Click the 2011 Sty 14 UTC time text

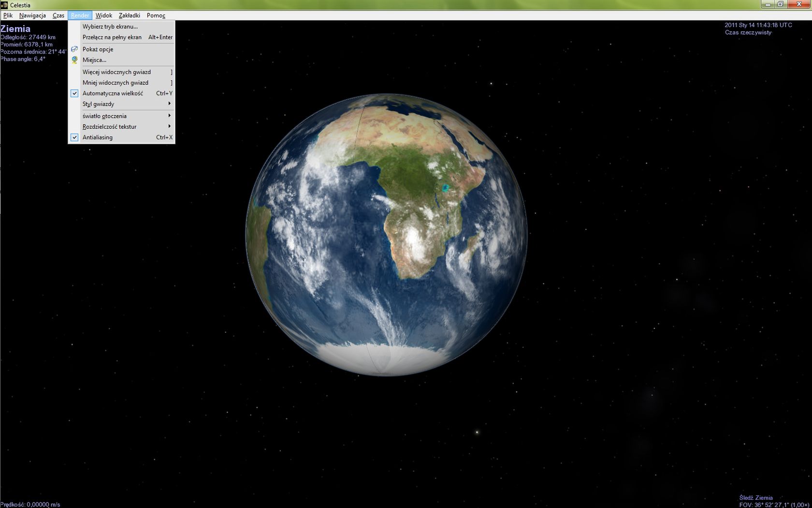[758, 25]
